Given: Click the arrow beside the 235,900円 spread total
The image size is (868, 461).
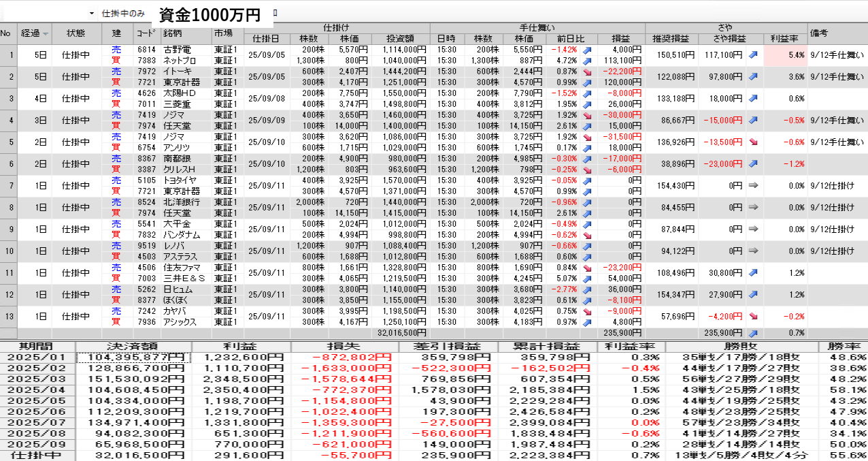Looking at the screenshot, I should click(753, 333).
